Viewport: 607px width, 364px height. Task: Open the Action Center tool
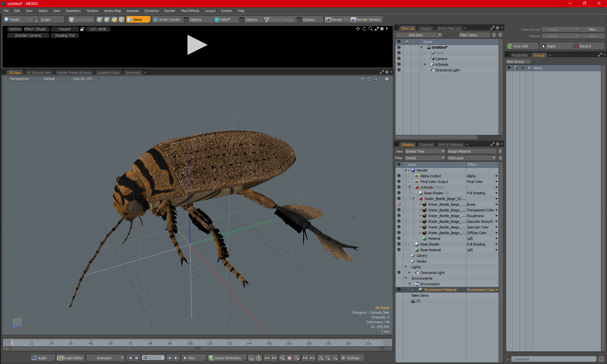tap(167, 20)
